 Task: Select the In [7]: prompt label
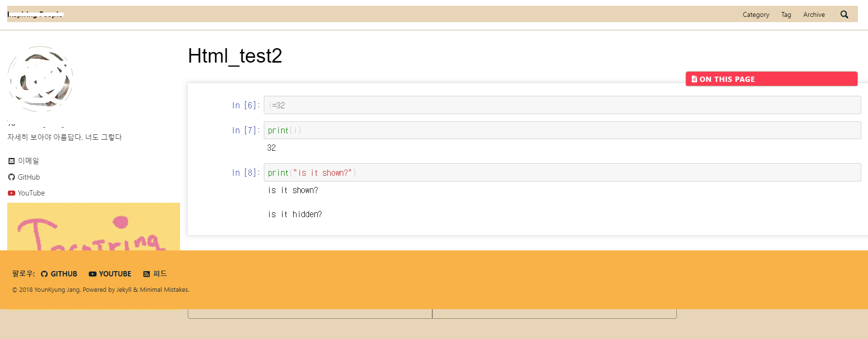pos(246,130)
